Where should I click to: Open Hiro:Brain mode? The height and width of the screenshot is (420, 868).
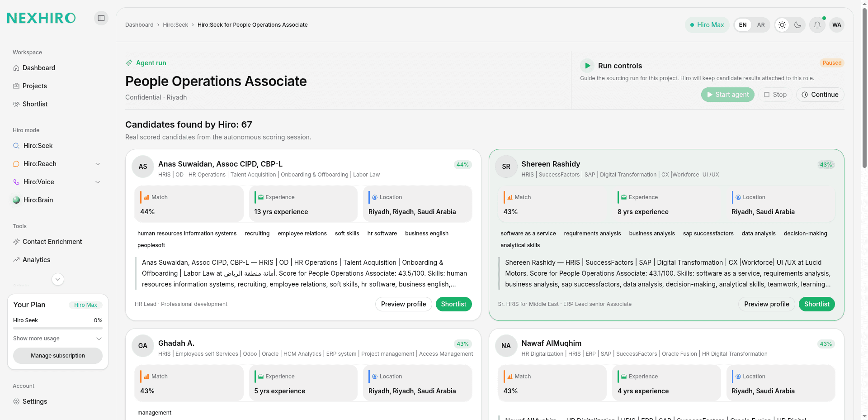[x=58, y=200]
